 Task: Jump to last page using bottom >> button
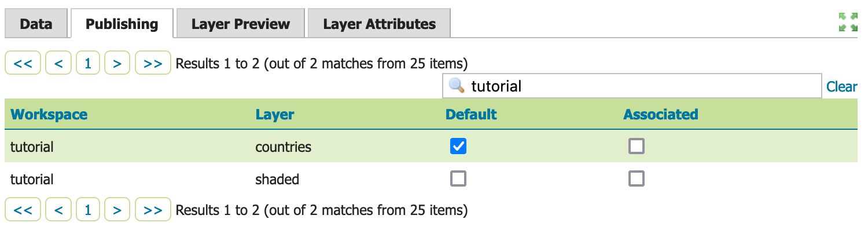(x=153, y=209)
